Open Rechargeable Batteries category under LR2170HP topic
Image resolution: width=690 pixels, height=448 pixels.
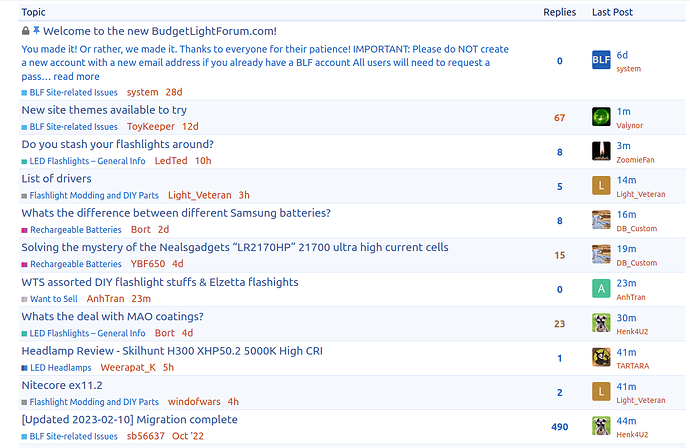(71, 264)
